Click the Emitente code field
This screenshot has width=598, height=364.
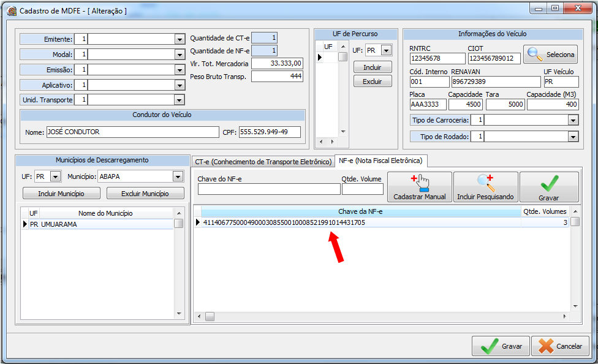pyautogui.click(x=81, y=39)
